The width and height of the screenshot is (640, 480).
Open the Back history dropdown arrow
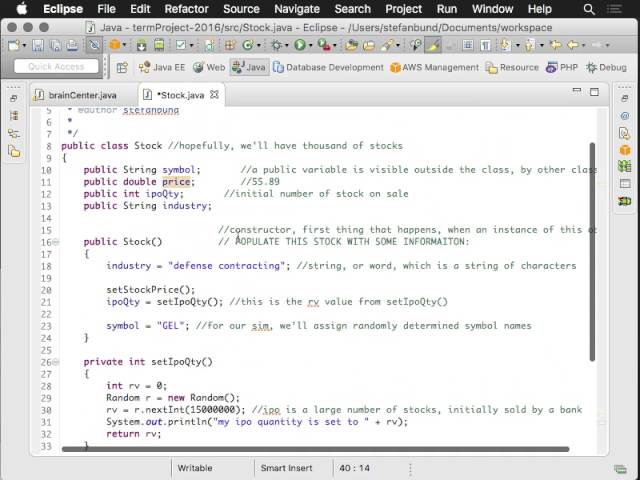point(583,45)
